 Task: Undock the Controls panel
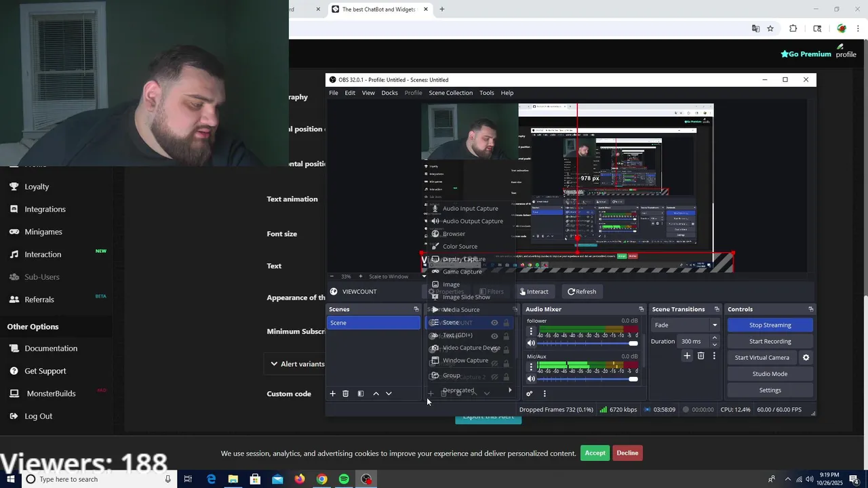(x=811, y=309)
